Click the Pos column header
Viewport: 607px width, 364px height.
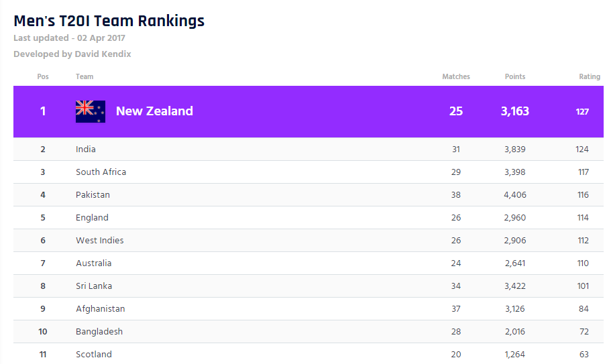43,77
